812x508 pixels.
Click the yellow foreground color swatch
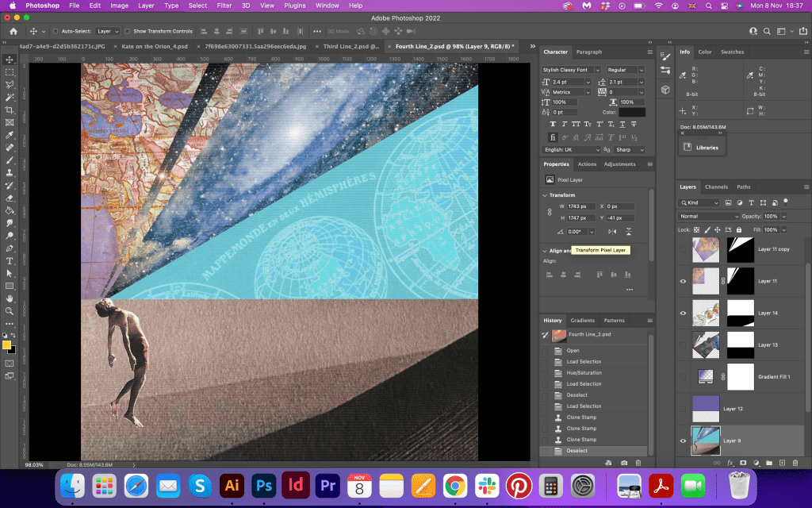click(6, 344)
